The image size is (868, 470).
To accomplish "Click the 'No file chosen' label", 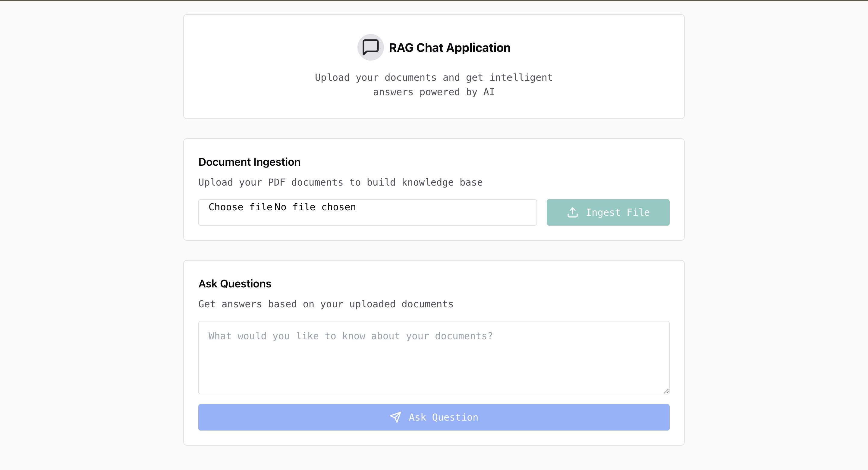I will [315, 207].
